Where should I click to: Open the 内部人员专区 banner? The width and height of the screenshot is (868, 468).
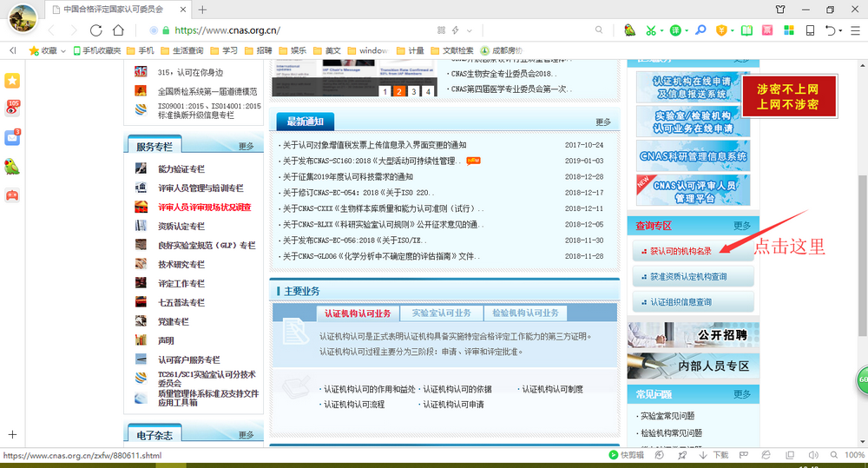(x=693, y=366)
